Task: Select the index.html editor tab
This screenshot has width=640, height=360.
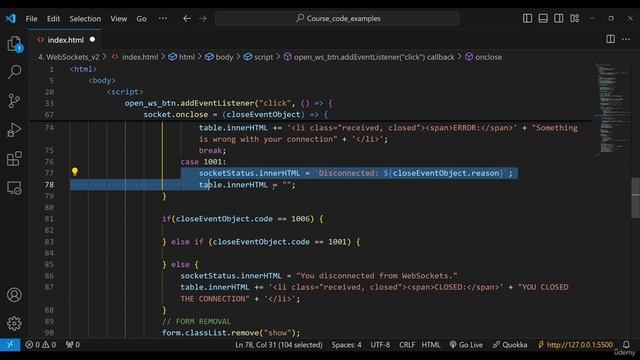Action: tap(66, 40)
